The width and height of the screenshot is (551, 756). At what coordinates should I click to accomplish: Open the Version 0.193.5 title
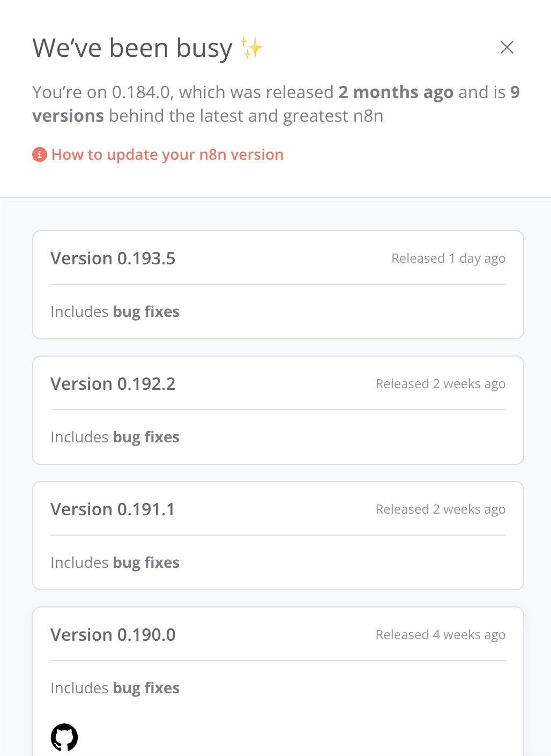coord(113,258)
